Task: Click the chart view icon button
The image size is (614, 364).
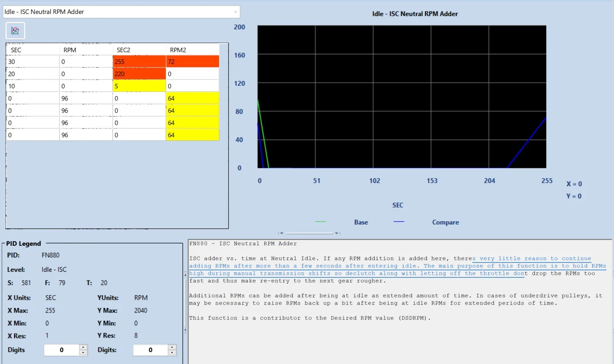Action: 15,31
